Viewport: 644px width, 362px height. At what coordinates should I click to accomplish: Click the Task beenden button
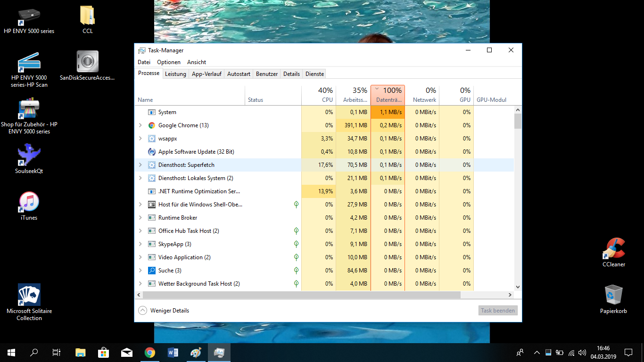click(x=498, y=311)
